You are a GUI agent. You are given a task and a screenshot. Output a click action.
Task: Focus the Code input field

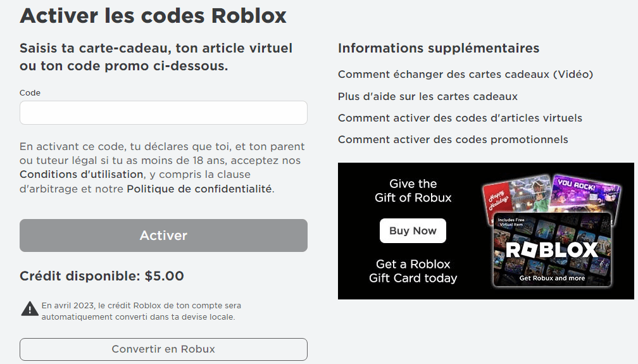click(x=163, y=113)
